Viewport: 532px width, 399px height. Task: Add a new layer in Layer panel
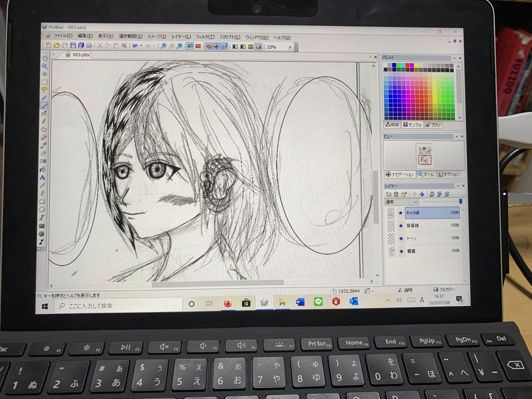388,194
